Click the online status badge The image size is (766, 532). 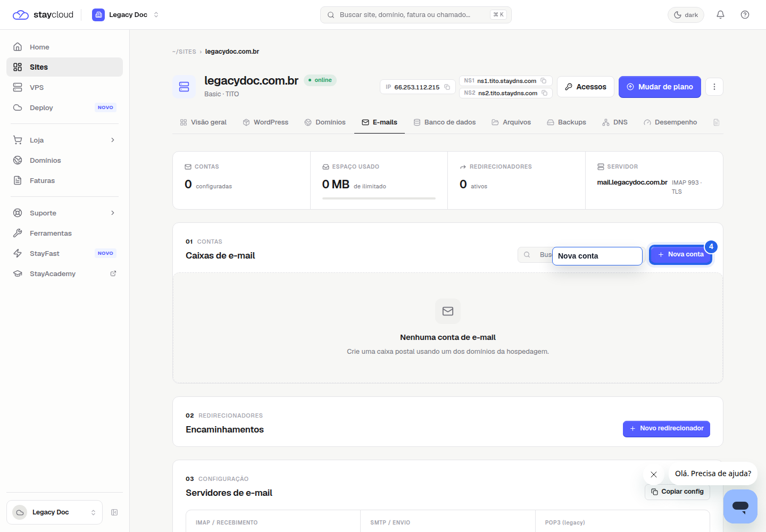tap(320, 80)
